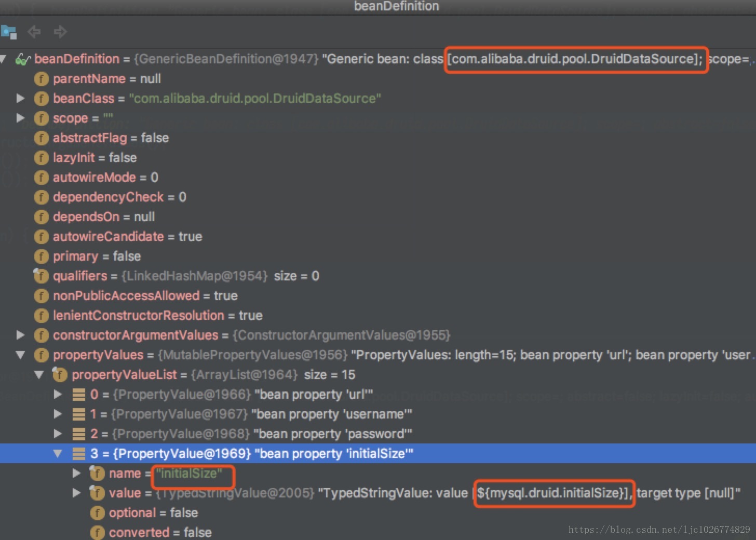
Task: Click the field icon for qualifiers
Action: [41, 276]
